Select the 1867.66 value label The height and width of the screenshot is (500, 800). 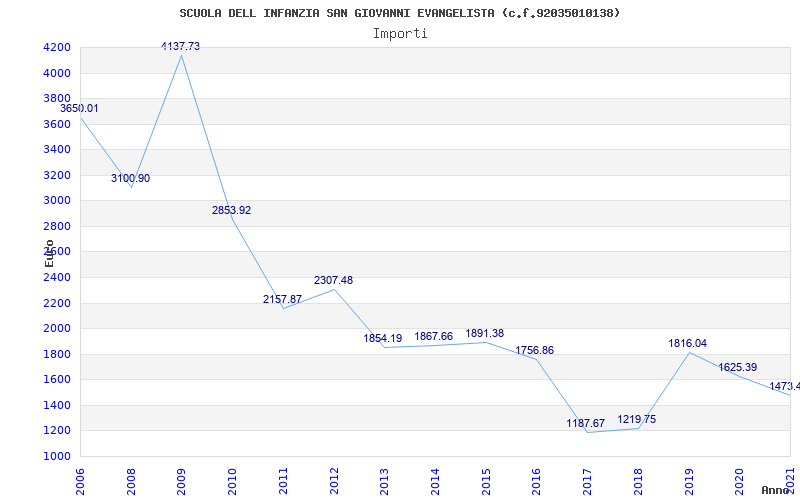click(x=434, y=336)
